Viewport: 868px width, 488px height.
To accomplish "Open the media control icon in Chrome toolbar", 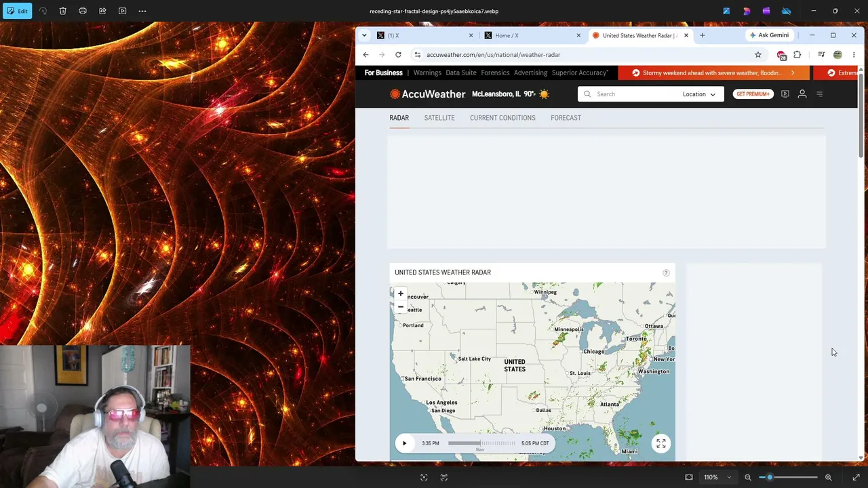I will click(x=821, y=55).
